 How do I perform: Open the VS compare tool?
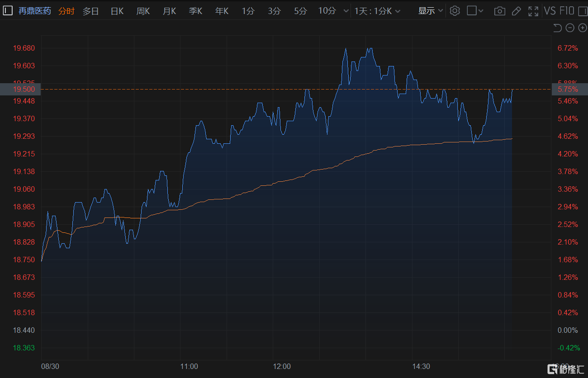[550, 11]
